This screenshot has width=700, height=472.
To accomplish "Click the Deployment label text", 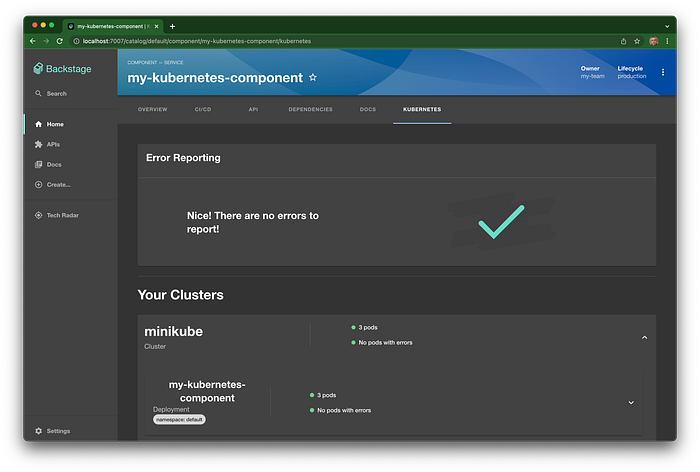I will point(171,409).
